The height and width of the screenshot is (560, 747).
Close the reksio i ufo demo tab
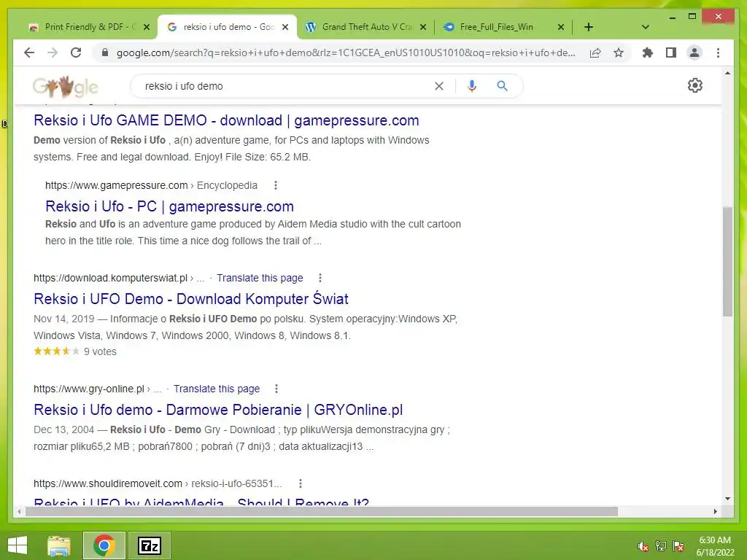point(285,27)
